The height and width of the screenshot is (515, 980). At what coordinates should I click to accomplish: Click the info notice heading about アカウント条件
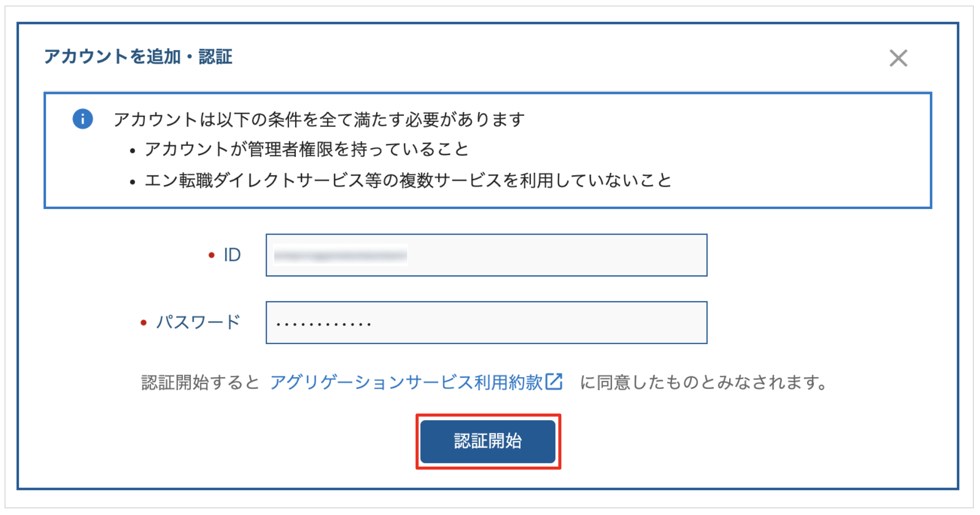(x=319, y=119)
